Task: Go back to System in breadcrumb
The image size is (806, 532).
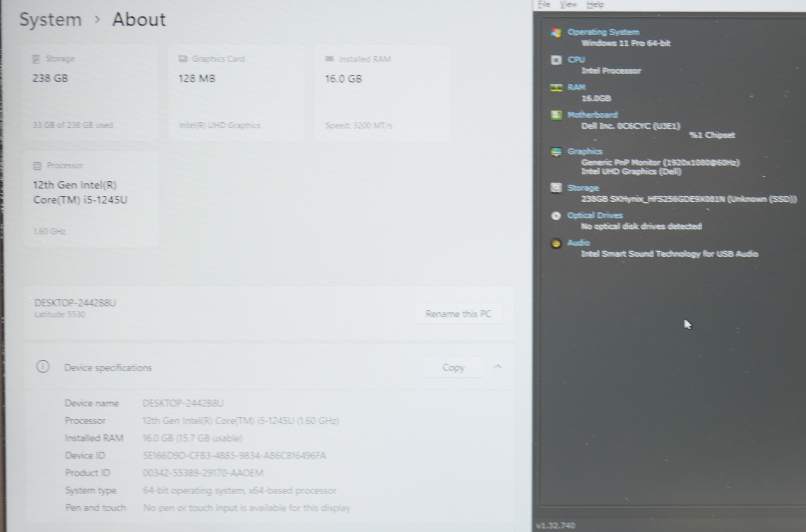Action: tap(50, 20)
